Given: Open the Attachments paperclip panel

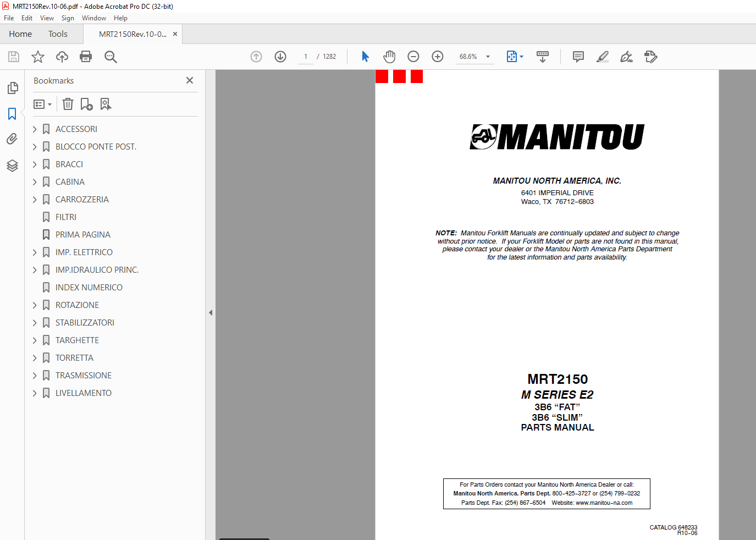Looking at the screenshot, I should pyautogui.click(x=12, y=139).
